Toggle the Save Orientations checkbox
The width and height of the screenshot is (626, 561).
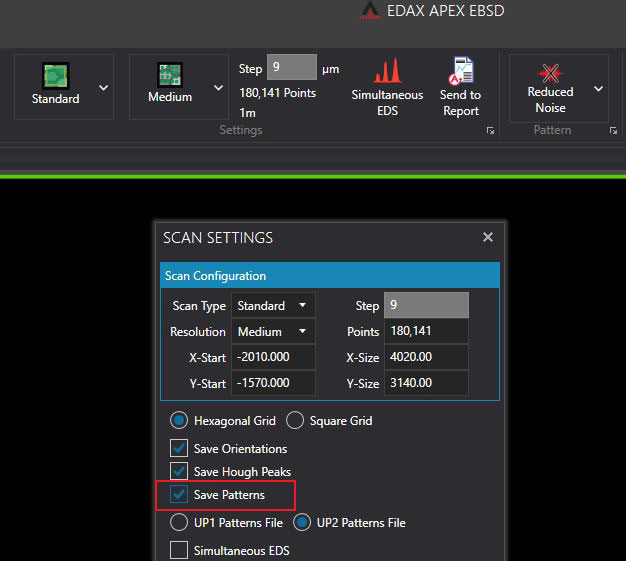pyautogui.click(x=179, y=449)
